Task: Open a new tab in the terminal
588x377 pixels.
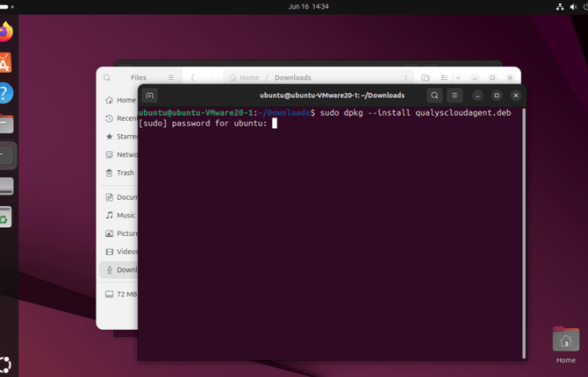Action: click(x=149, y=96)
